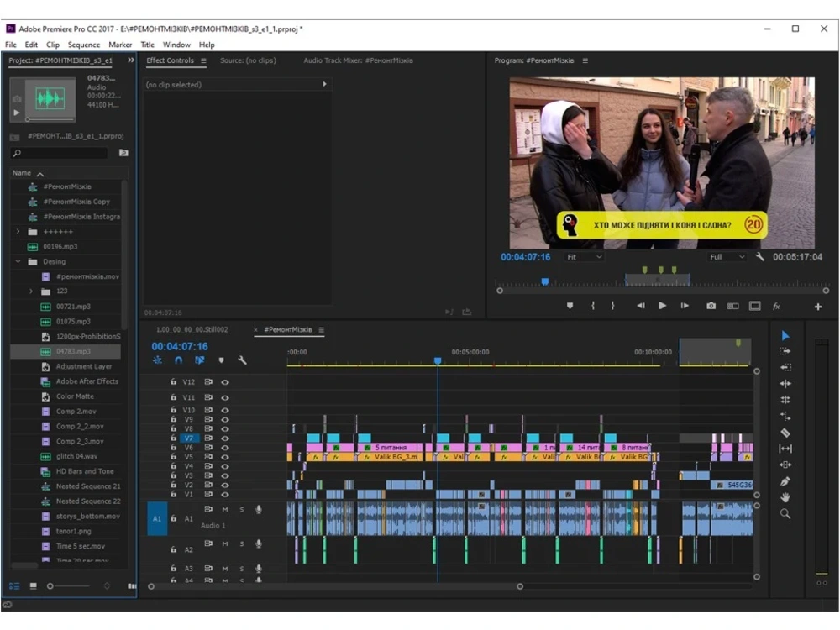Select the Slip tool

tap(785, 449)
